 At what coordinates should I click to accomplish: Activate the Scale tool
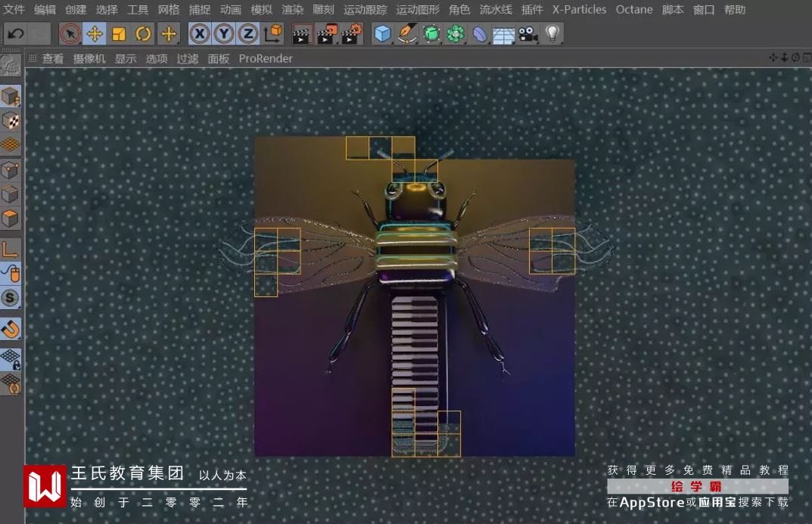click(119, 34)
